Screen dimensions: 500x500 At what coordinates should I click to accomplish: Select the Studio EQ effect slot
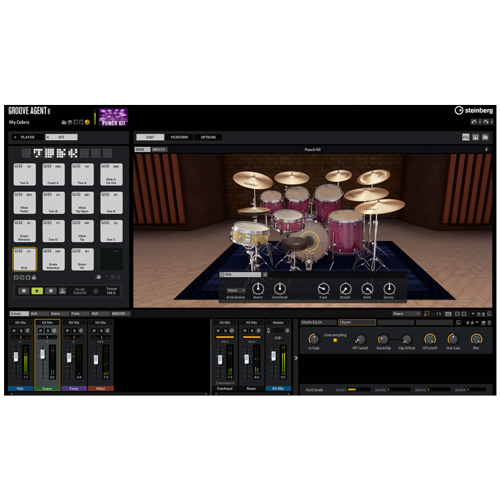(318, 322)
